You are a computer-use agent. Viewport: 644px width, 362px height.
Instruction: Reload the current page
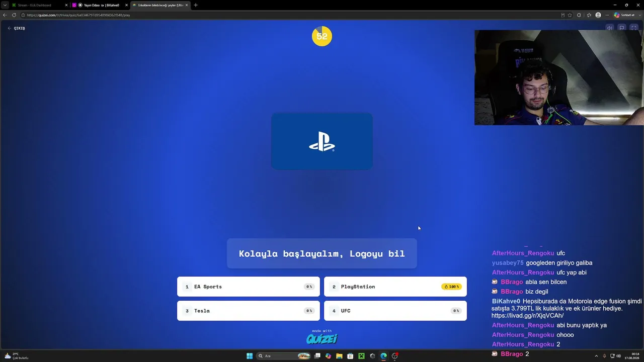[14, 15]
